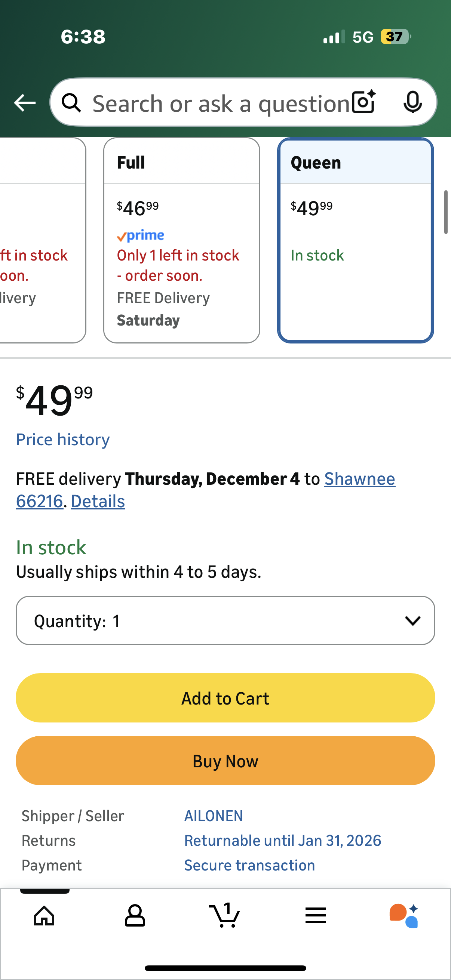Viewport: 451px width, 980px height.
Task: Tap the Search or ask a question field
Action: coord(221,104)
